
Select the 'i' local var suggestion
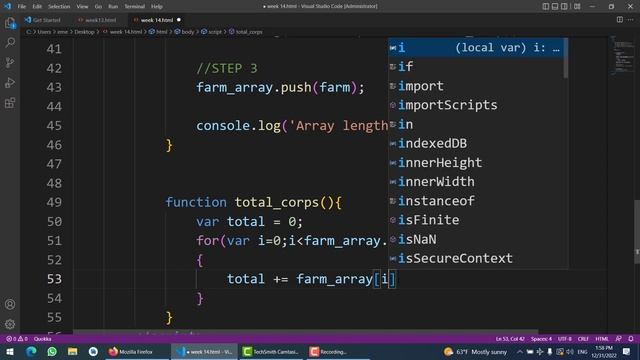click(476, 47)
